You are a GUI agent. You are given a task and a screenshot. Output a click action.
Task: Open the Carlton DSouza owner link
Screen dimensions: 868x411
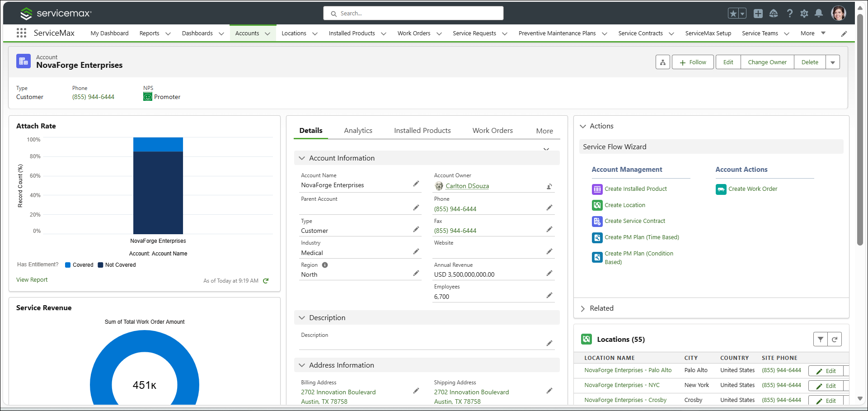[467, 186]
